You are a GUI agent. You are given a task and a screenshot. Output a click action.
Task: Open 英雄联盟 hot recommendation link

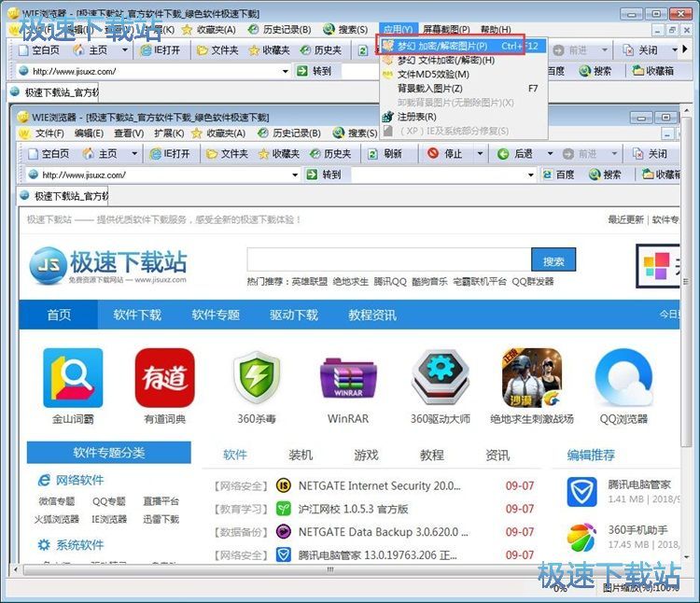pos(309,282)
